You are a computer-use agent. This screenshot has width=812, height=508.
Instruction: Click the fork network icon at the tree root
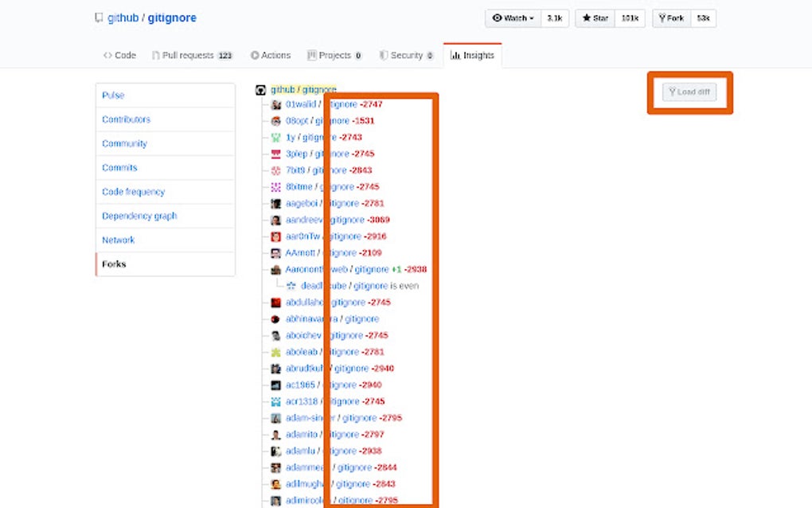261,89
